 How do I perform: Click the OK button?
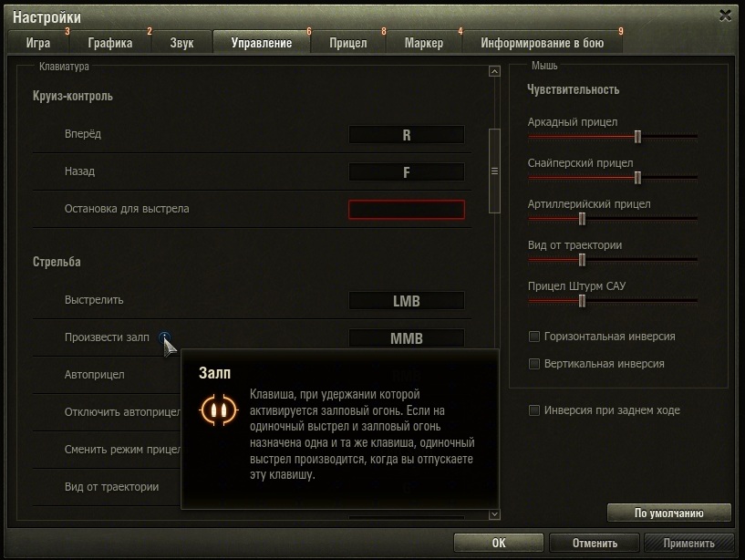[499, 543]
